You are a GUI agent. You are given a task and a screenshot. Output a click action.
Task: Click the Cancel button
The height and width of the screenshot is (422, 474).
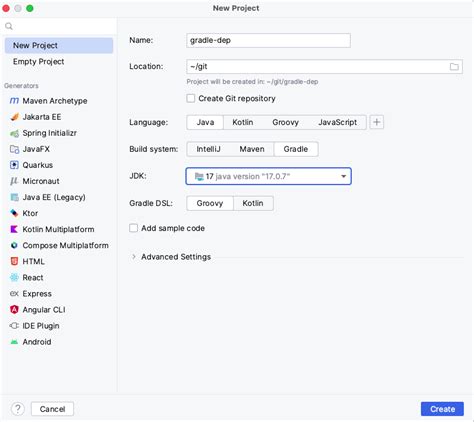tap(52, 409)
